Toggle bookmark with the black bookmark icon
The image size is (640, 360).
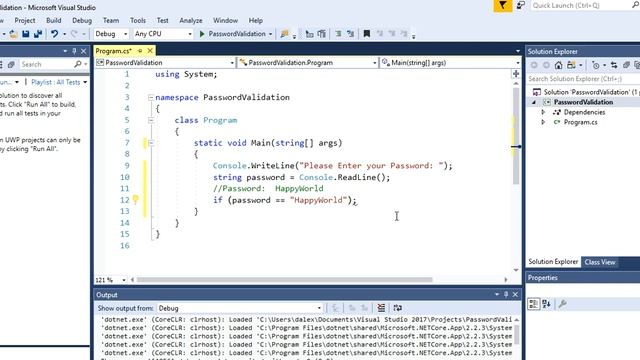(x=367, y=34)
